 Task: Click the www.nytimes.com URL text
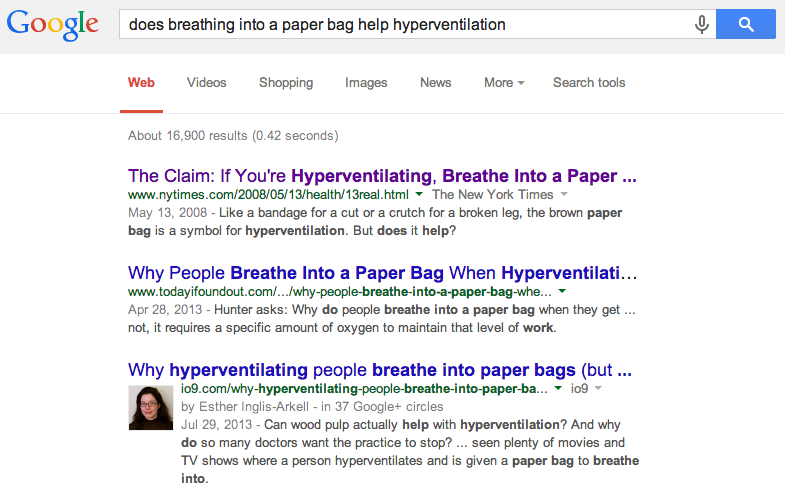point(268,195)
